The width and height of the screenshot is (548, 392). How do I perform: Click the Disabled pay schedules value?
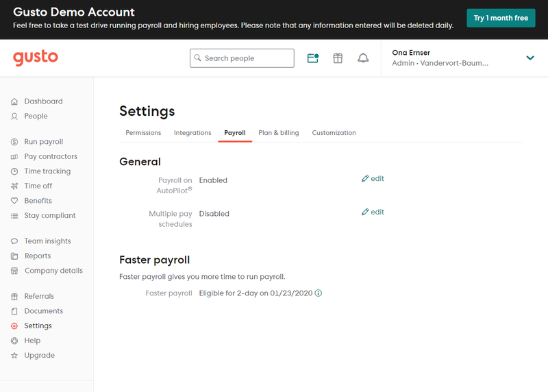[214, 214]
